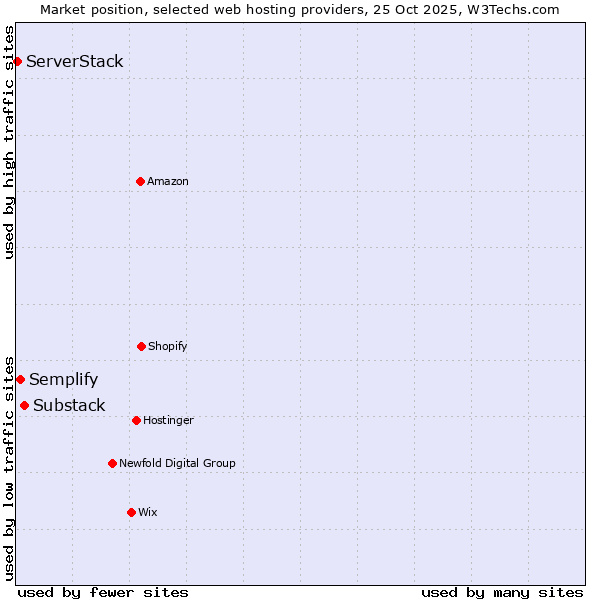The image size is (600, 600).
Task: Click the 'used by many sites' axis label
Action: pos(502,592)
